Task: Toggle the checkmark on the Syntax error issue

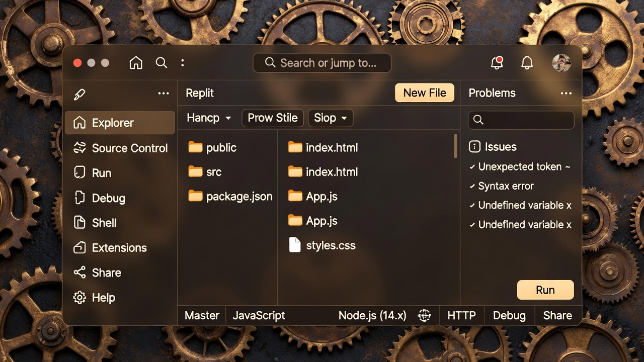Action: point(473,186)
